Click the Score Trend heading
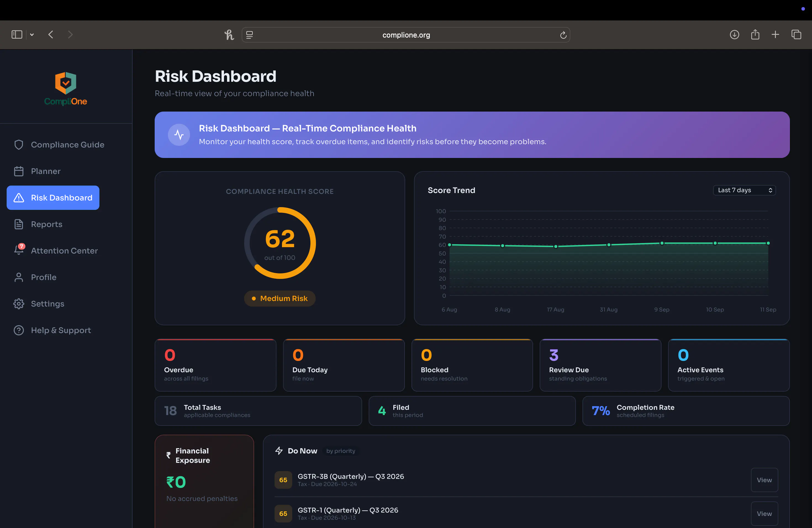This screenshot has height=528, width=812. [x=451, y=190]
